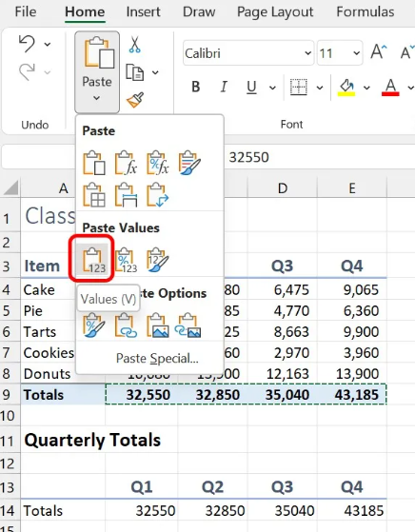This screenshot has height=532, width=415.
Task: Toggle Italic formatting
Action: tap(224, 87)
